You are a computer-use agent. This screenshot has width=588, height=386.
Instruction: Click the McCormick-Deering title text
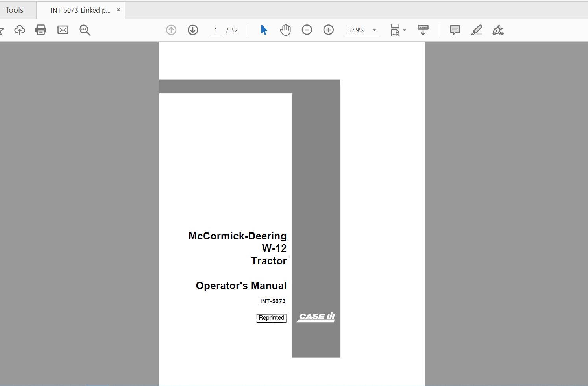pos(237,236)
